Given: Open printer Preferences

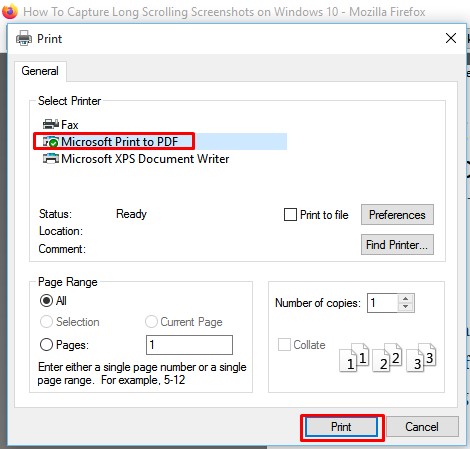Looking at the screenshot, I should point(397,215).
